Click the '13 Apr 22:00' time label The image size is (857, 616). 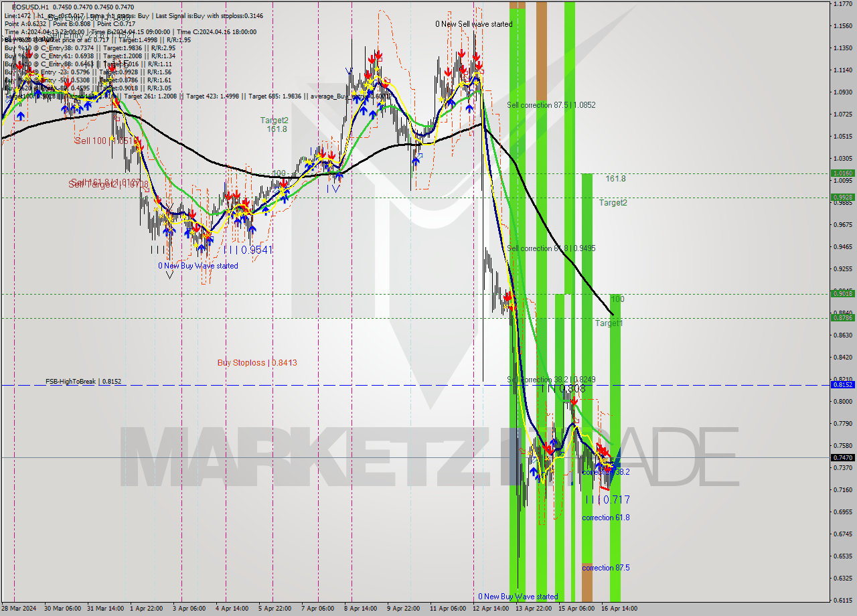534,609
